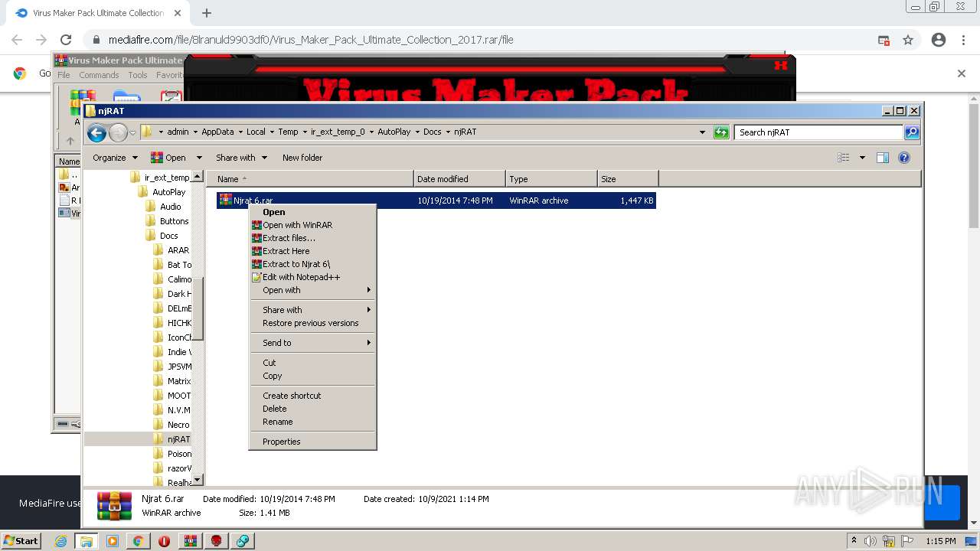
Task: Reload the MediaFire page in Chrome
Action: pyautogui.click(x=66, y=40)
